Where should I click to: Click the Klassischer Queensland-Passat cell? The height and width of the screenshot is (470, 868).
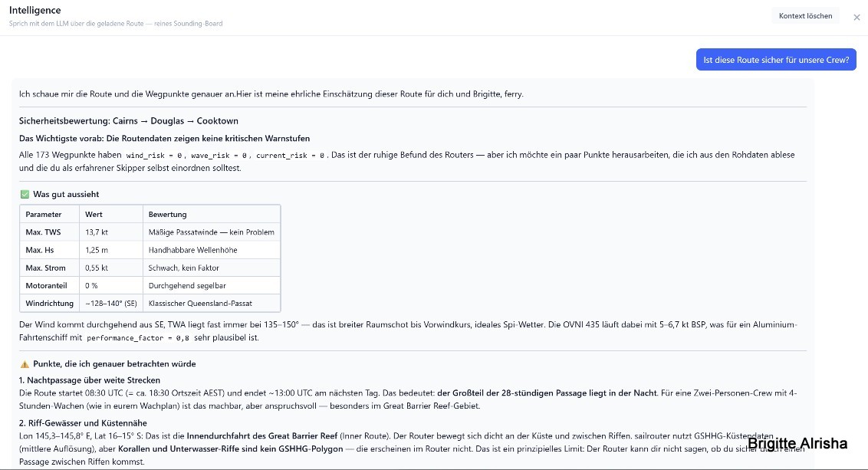[x=200, y=304]
